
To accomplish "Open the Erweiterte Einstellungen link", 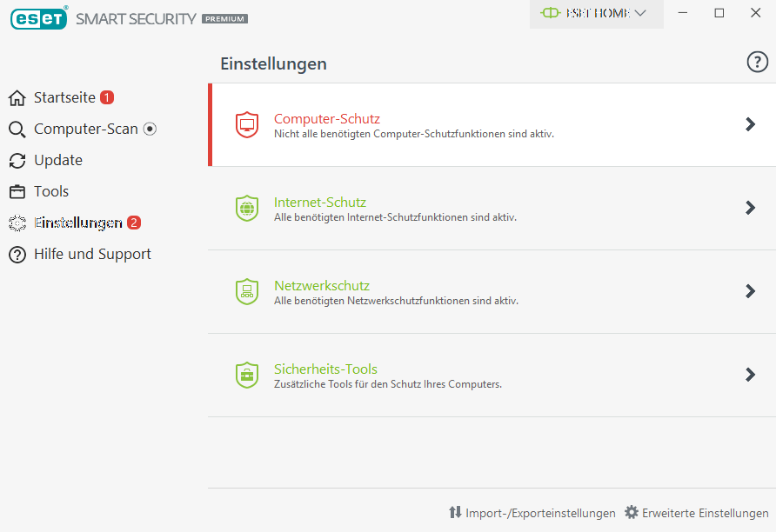I will point(706,513).
